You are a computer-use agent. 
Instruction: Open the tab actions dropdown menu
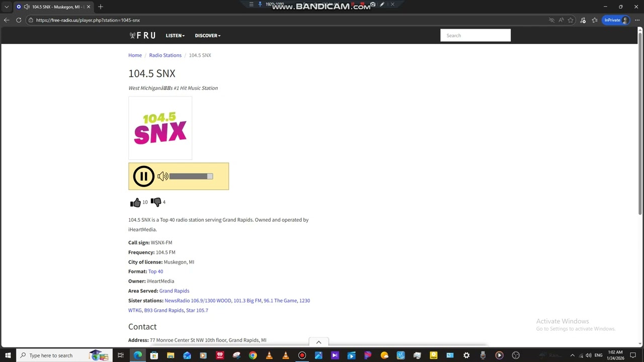[x=7, y=7]
